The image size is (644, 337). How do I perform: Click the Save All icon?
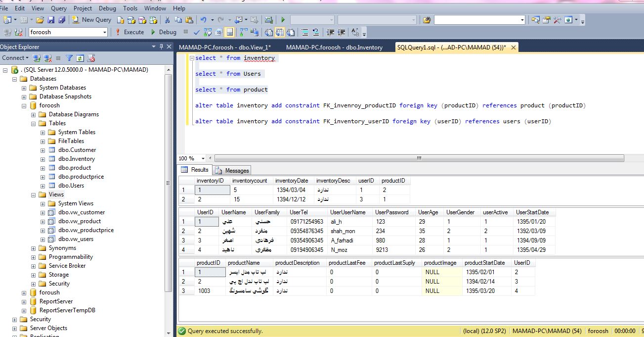[61, 20]
